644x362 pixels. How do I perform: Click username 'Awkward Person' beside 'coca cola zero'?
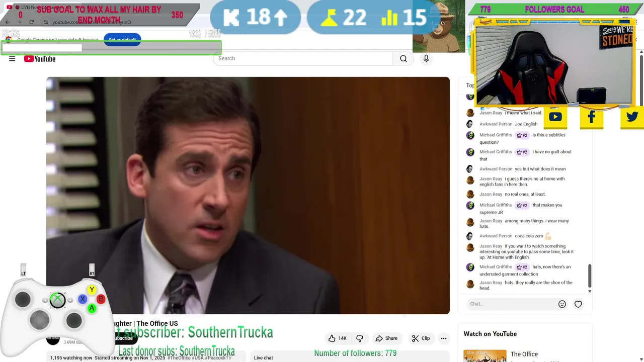click(x=496, y=236)
